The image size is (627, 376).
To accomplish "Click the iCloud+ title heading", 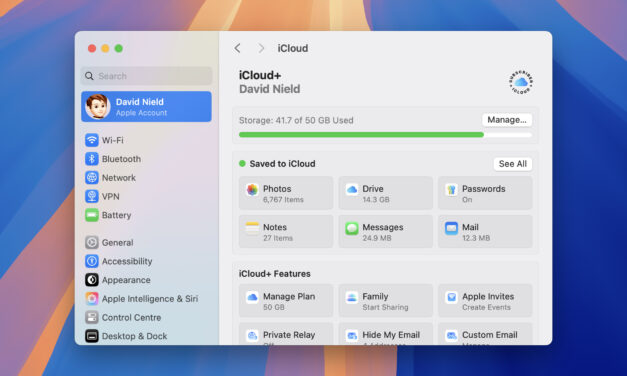I will tap(260, 75).
